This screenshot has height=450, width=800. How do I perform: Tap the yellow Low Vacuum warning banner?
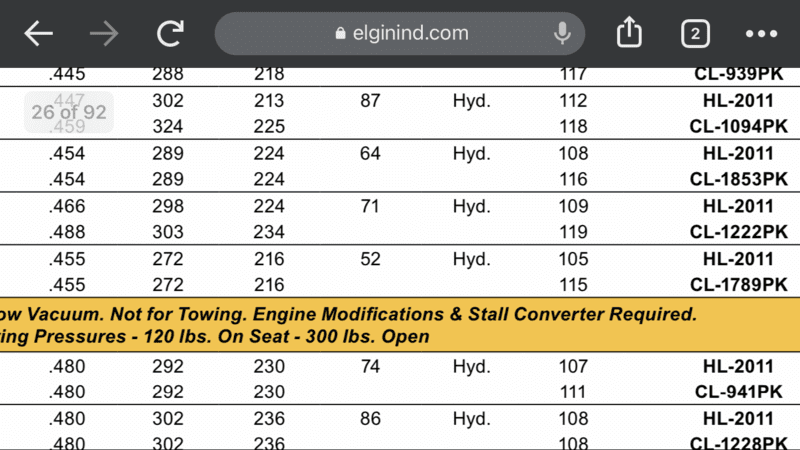pos(400,325)
